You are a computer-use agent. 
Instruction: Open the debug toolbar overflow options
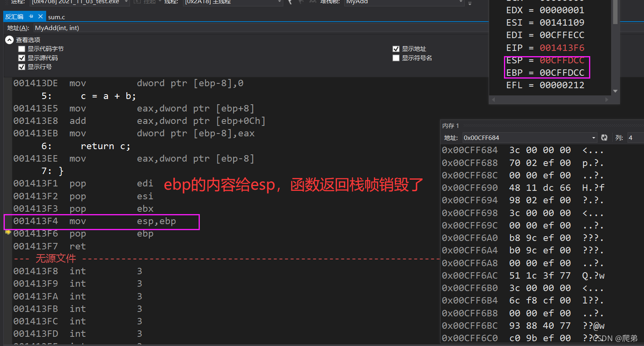[470, 2]
